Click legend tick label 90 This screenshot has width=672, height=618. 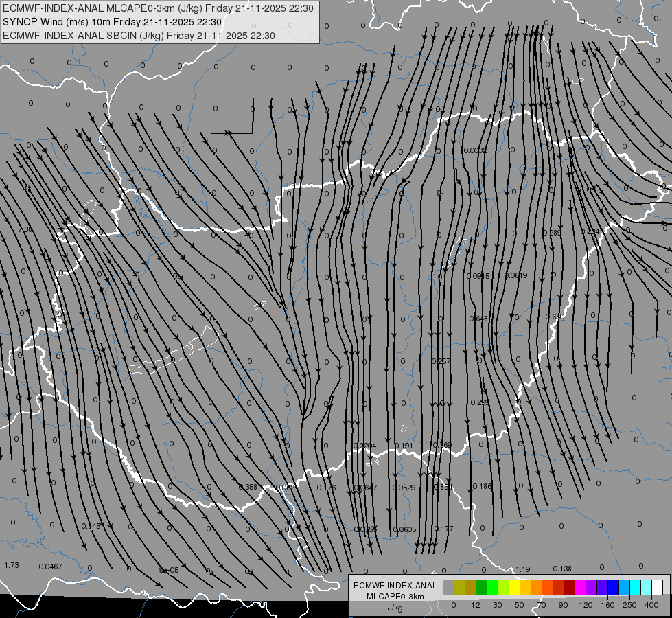pos(563,605)
